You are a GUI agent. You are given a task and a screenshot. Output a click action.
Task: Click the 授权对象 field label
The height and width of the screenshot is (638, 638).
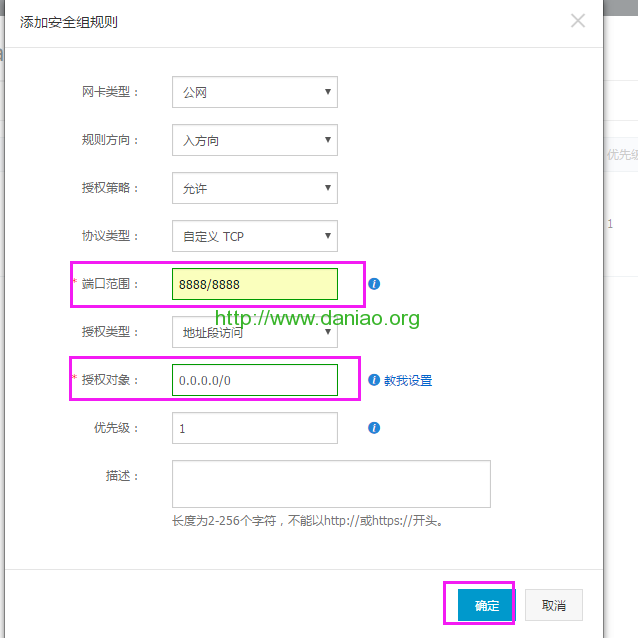coord(110,380)
